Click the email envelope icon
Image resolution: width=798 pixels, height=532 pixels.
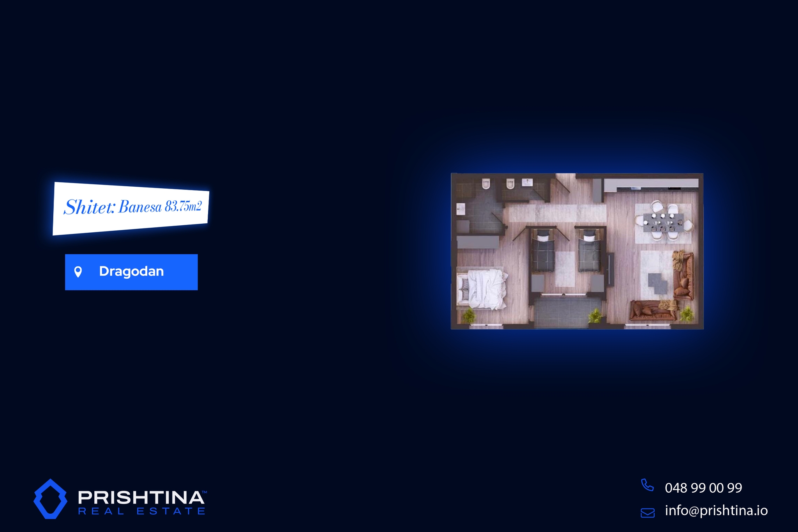(648, 513)
